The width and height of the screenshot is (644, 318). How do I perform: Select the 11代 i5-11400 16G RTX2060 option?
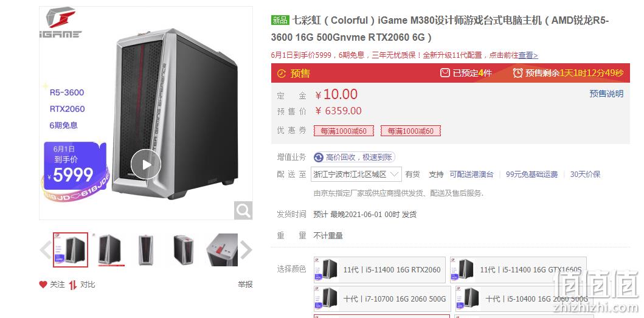tap(379, 270)
